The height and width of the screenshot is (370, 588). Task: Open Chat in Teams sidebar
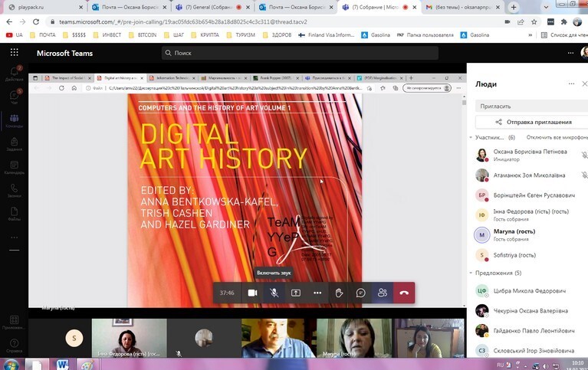pyautogui.click(x=15, y=97)
